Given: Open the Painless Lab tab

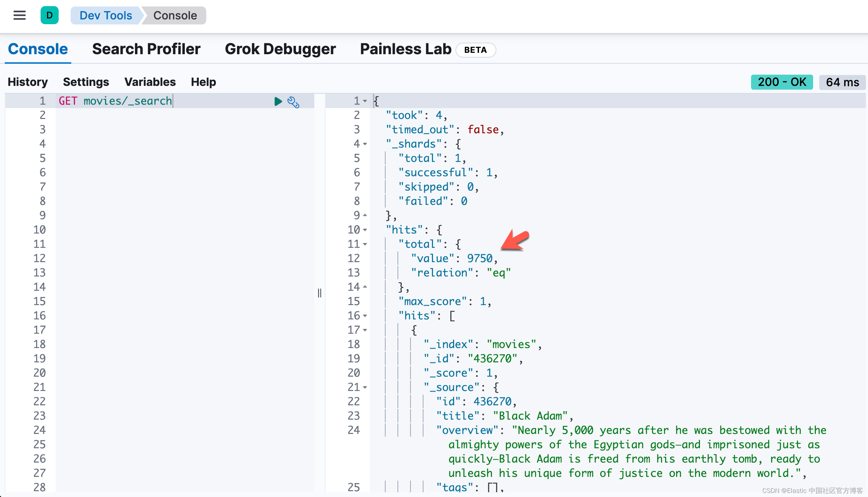Looking at the screenshot, I should 405,49.
